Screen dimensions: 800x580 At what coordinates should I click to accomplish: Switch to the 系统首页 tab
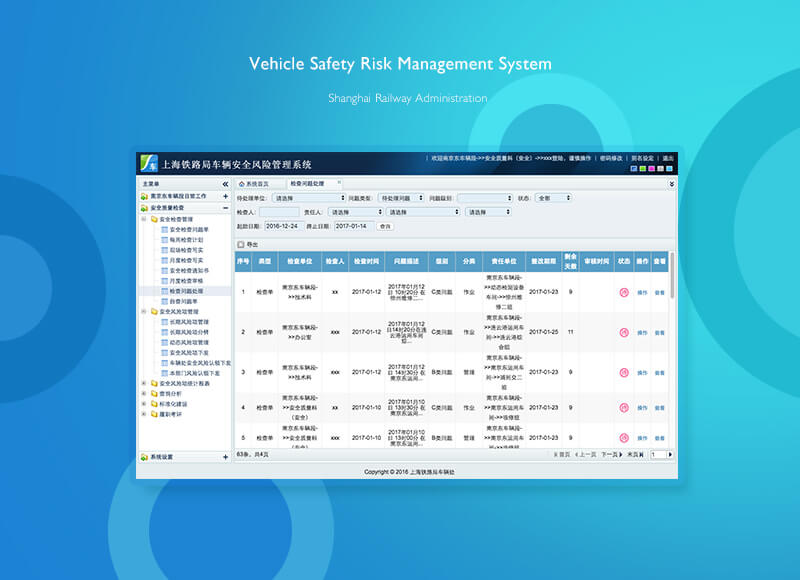[x=257, y=184]
